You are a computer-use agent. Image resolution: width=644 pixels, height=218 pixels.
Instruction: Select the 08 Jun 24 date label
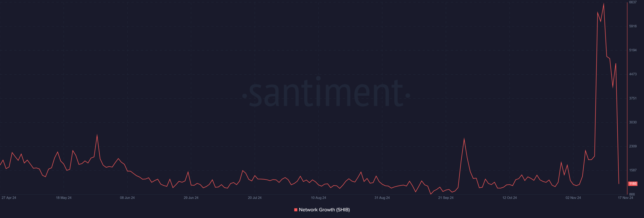[127, 198]
